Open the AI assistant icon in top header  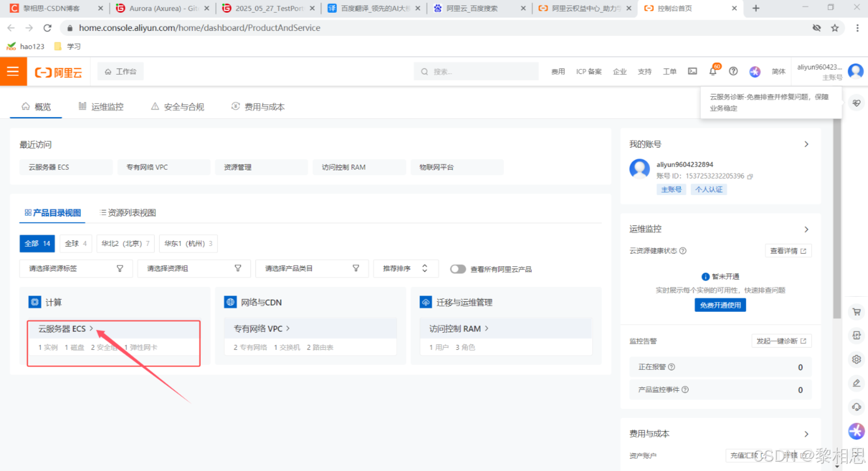pyautogui.click(x=755, y=72)
